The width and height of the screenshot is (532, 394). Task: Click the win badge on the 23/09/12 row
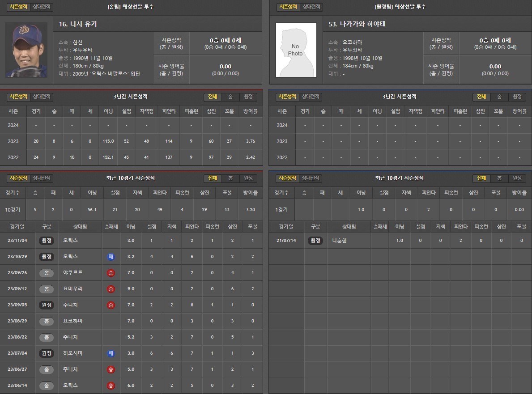coord(111,289)
